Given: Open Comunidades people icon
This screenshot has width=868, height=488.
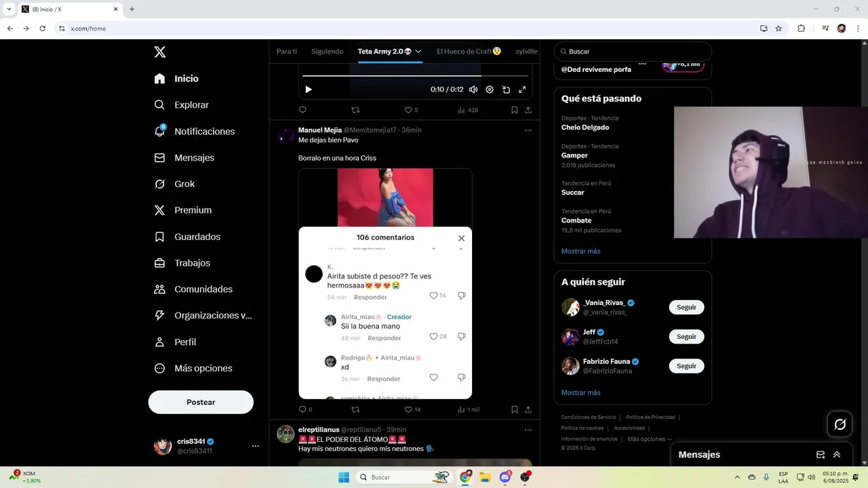Looking at the screenshot, I should click(159, 289).
